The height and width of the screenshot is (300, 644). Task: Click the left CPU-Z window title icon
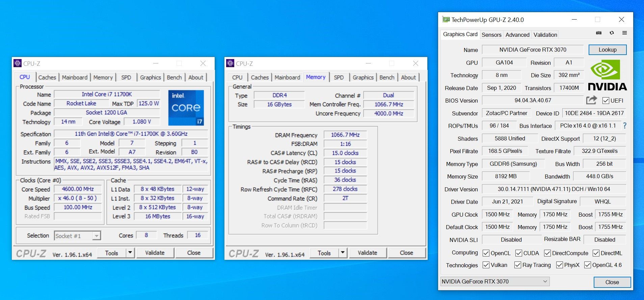18,63
